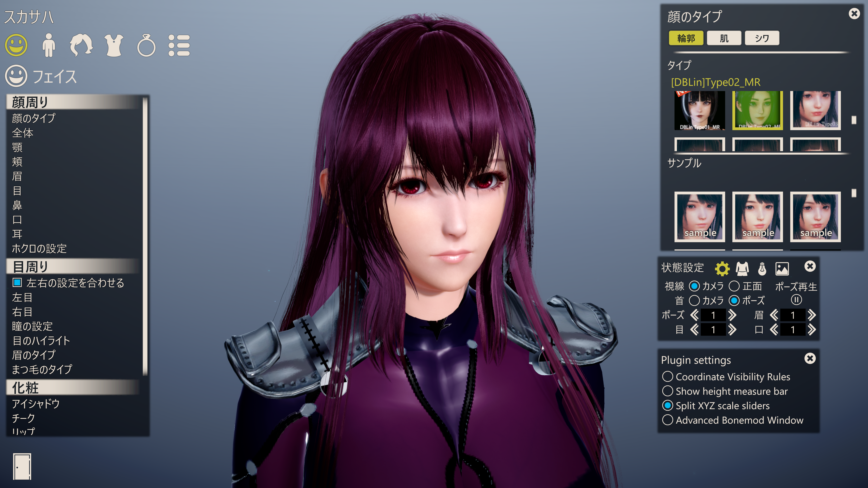Switch to the シワ tab
Viewport: 868px width, 488px height.
click(x=762, y=38)
